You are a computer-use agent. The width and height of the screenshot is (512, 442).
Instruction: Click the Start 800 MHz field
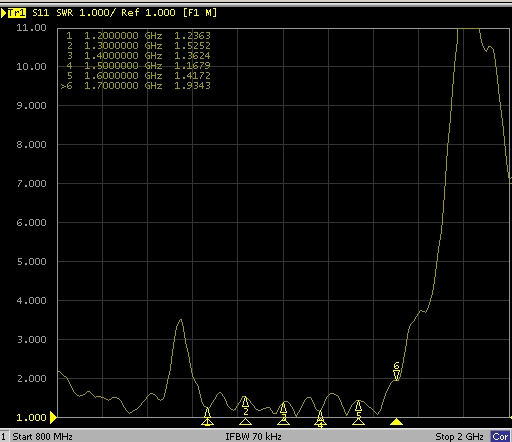[x=42, y=436]
